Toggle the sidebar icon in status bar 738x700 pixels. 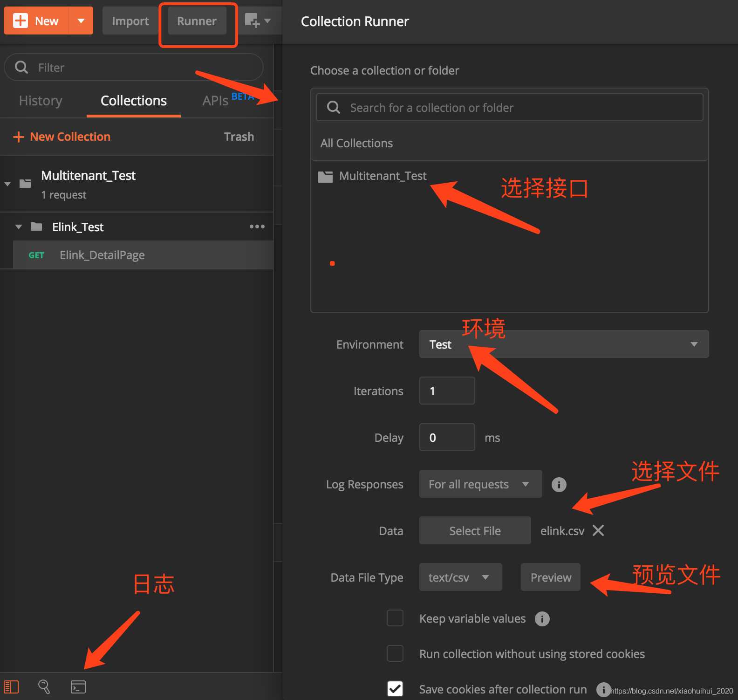11,686
